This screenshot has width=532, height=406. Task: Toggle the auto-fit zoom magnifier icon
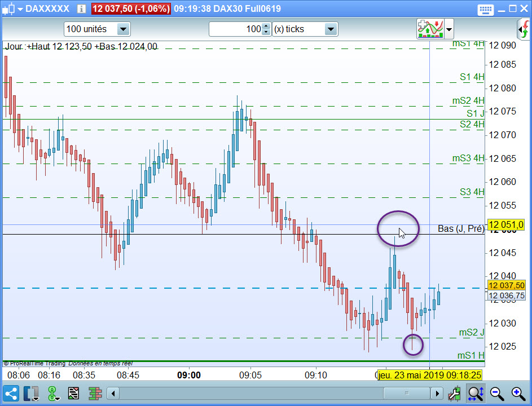coord(476,394)
